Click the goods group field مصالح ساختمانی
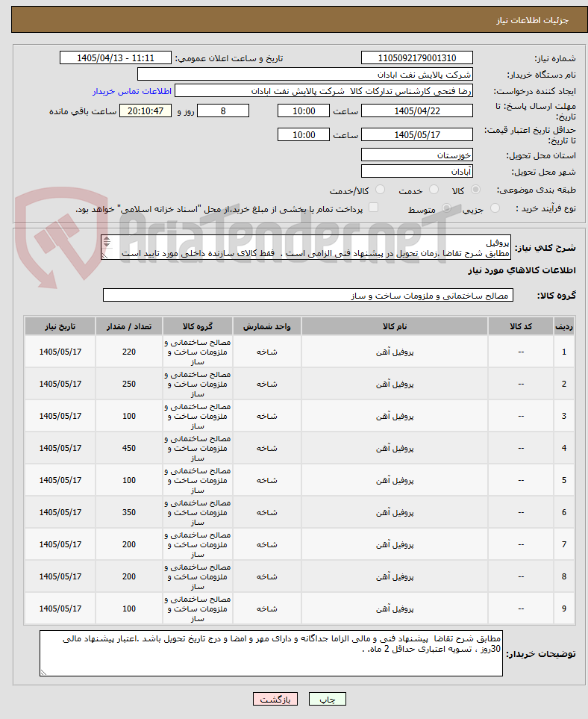Image resolution: width=588 pixels, height=719 pixels. tap(308, 296)
